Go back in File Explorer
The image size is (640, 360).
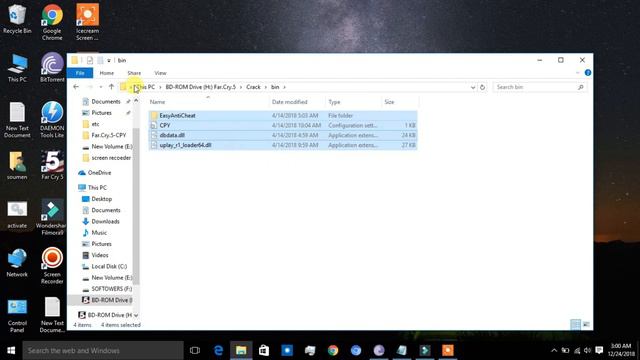point(76,87)
